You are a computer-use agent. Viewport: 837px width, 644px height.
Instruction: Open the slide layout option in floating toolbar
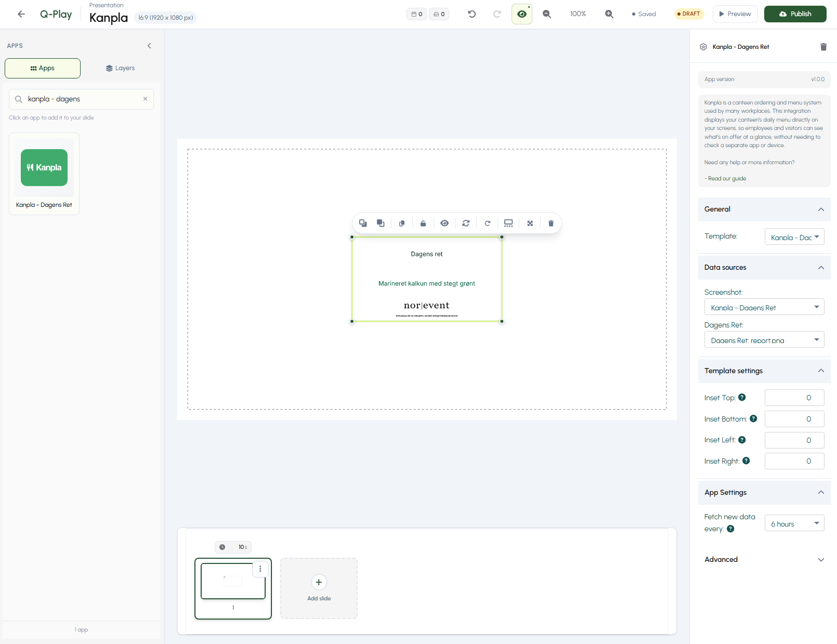[508, 223]
